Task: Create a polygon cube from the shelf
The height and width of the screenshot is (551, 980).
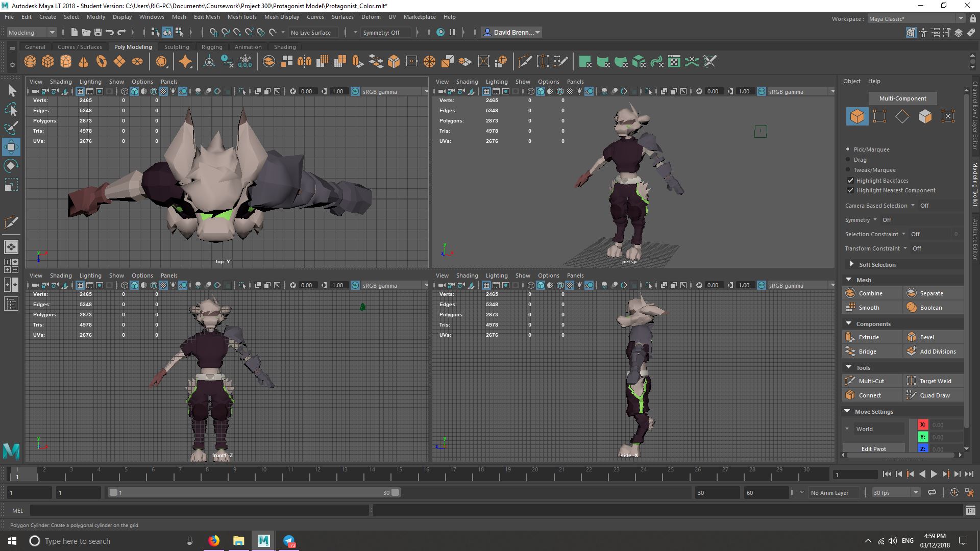Action: [x=48, y=62]
